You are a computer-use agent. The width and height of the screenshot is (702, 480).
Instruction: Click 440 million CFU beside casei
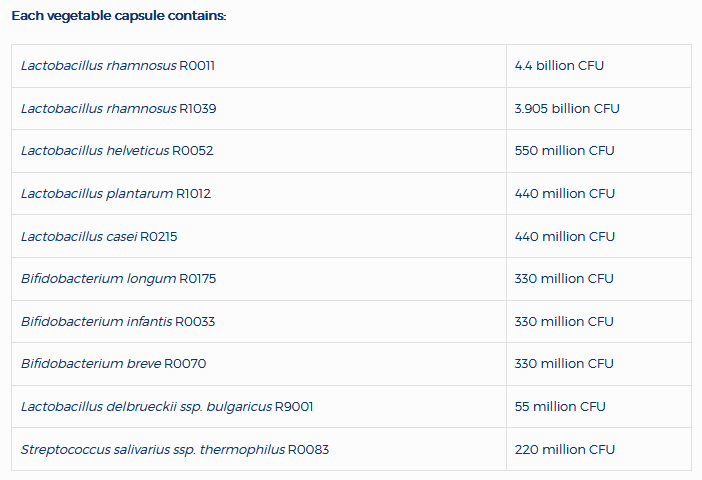pos(565,236)
